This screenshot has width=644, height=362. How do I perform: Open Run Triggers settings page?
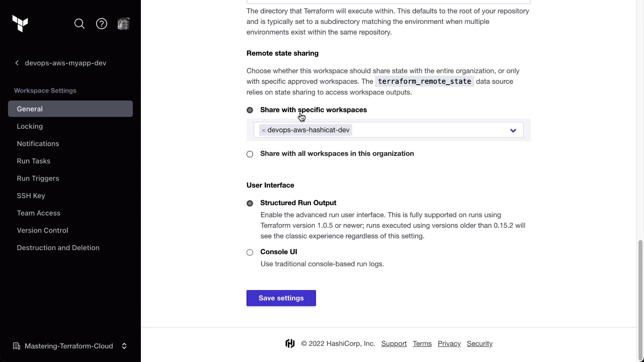coord(38,178)
